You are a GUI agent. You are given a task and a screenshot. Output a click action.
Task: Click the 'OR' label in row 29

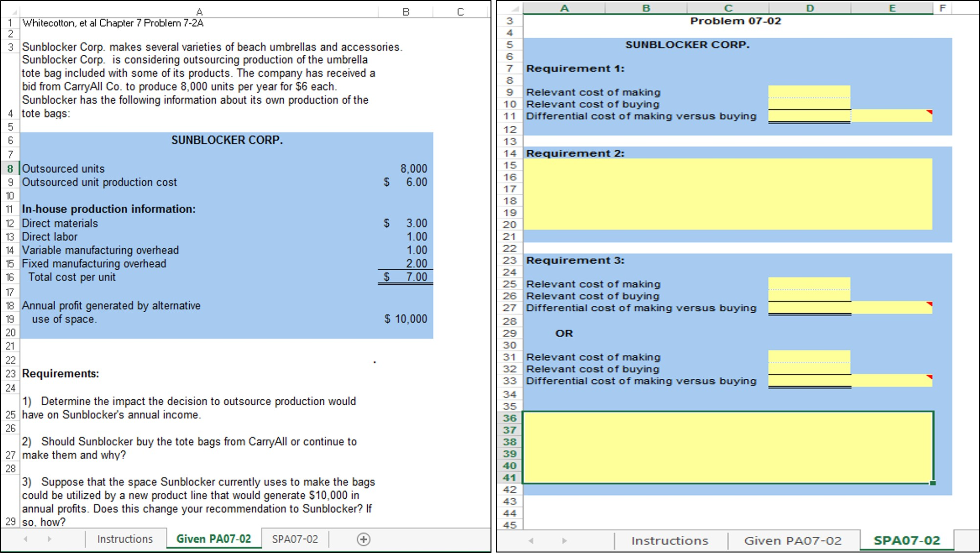564,333
